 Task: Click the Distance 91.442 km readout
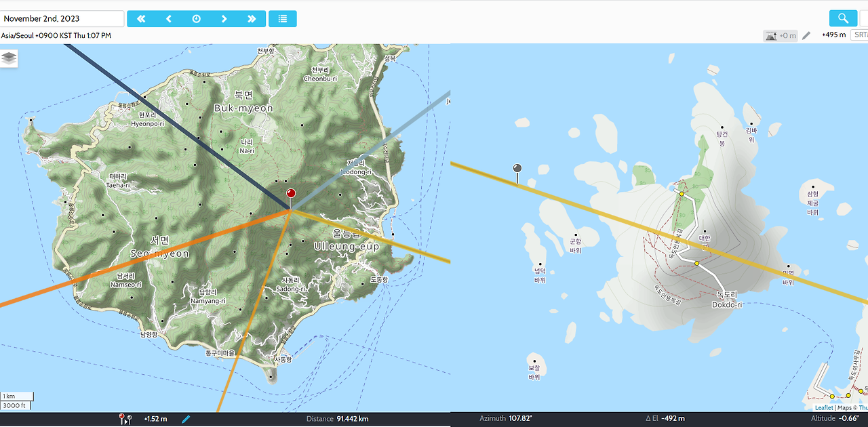(337, 419)
